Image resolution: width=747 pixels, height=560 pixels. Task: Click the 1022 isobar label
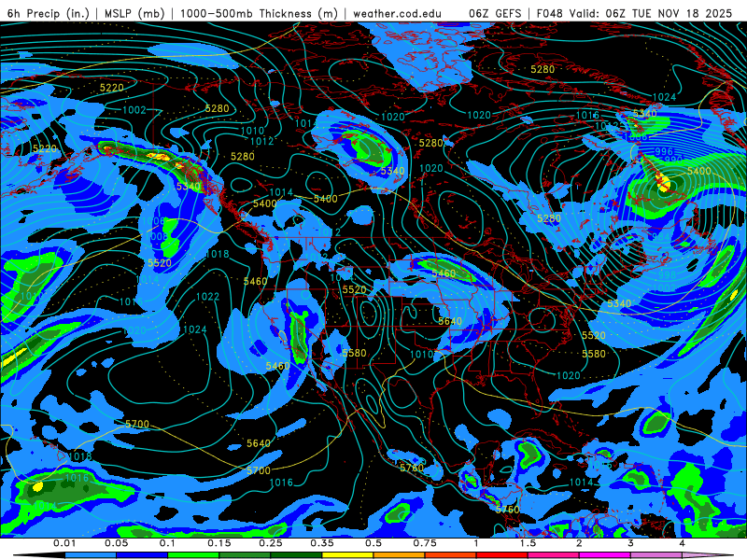[207, 297]
